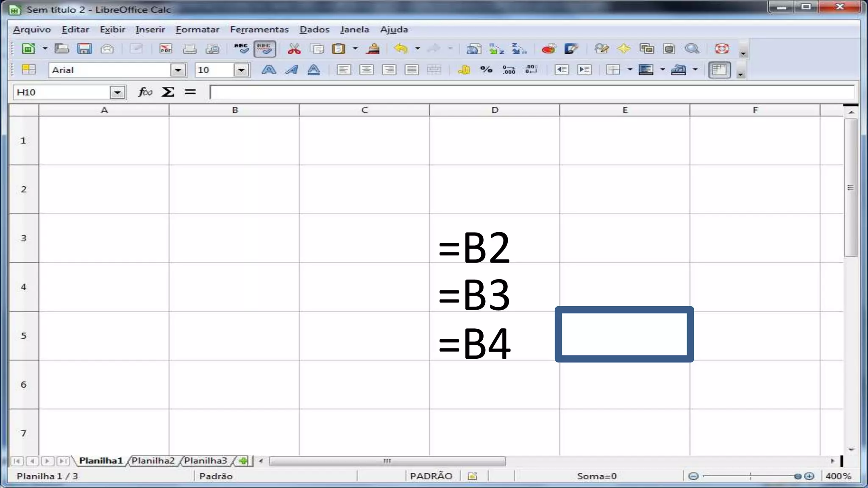Expand the New document dropdown arrow
The width and height of the screenshot is (868, 488).
(45, 49)
